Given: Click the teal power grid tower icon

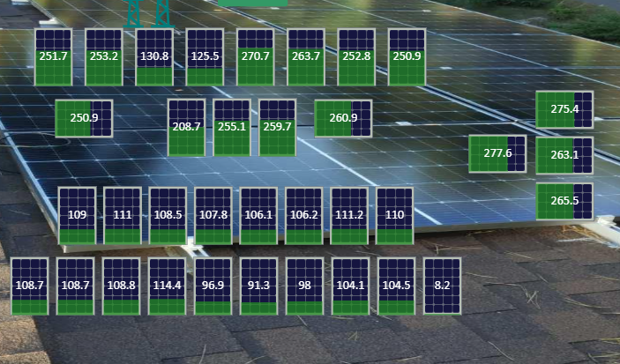Looking at the screenshot, I should [x=149, y=13].
